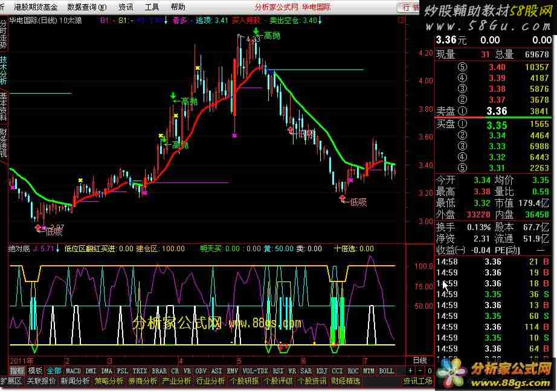
Task: Open the 帮助 menu
Action: 178,7
